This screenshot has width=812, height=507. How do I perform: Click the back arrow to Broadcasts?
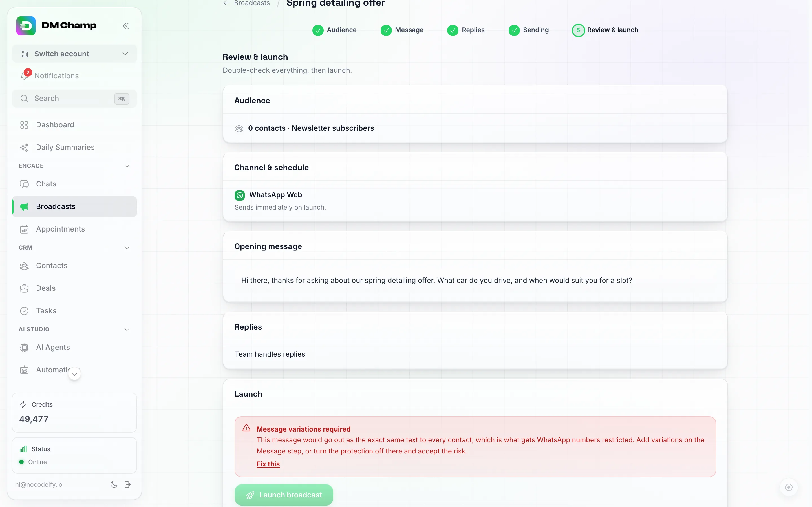tap(226, 3)
